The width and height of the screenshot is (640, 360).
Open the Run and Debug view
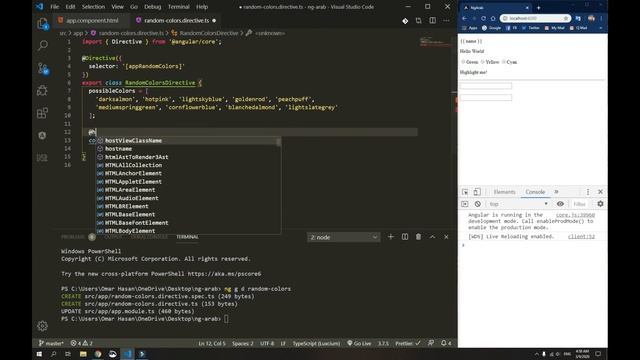pos(42,90)
